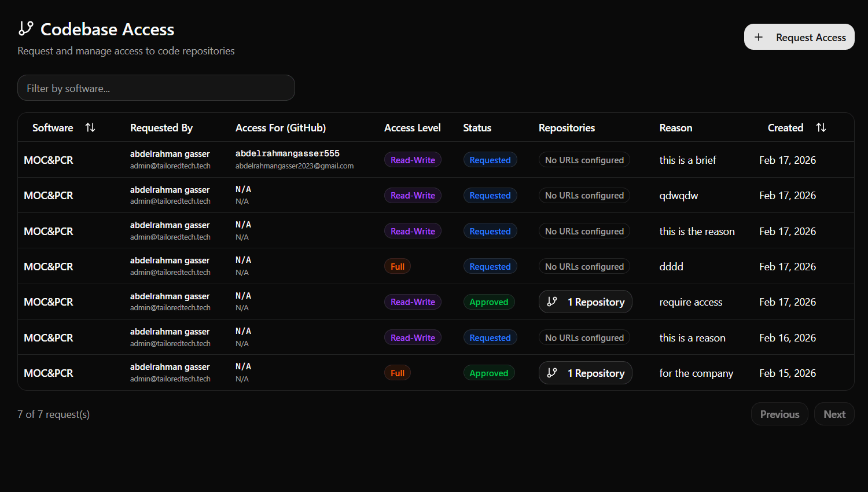The image size is (868, 492).
Task: Click the Full access badge on the dddd row
Action: (x=398, y=266)
